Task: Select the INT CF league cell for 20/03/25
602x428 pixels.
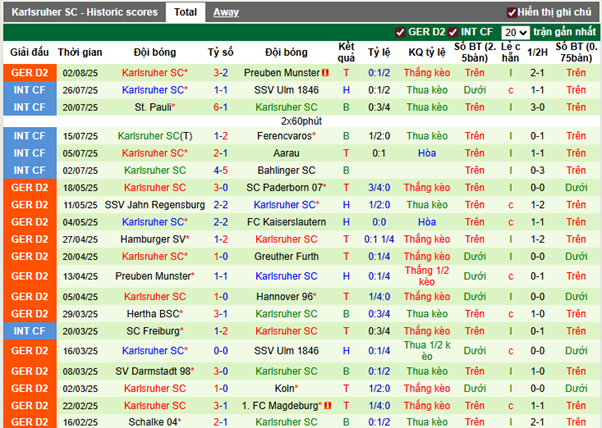Action: click(30, 331)
